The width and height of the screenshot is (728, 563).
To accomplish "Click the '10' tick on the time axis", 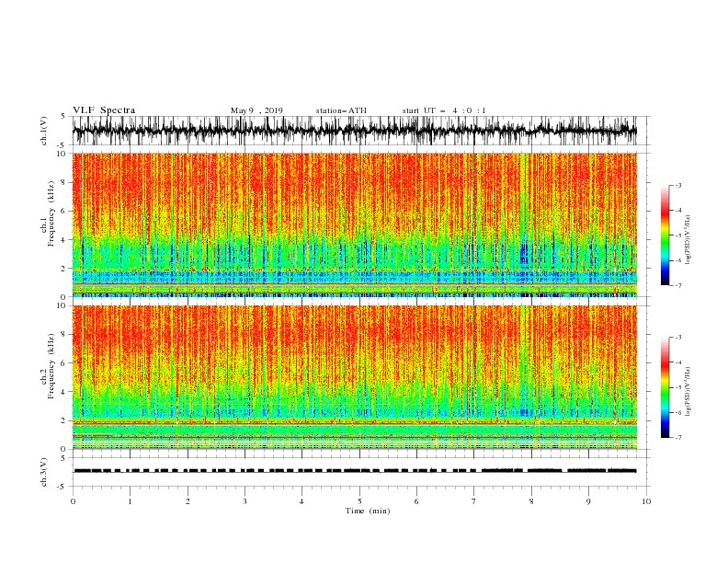I will 646,501.
